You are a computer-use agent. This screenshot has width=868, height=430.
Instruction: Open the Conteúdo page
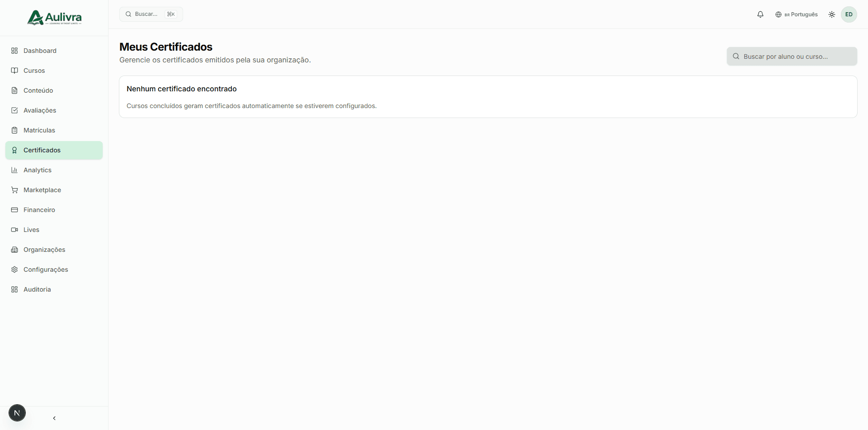tap(54, 90)
